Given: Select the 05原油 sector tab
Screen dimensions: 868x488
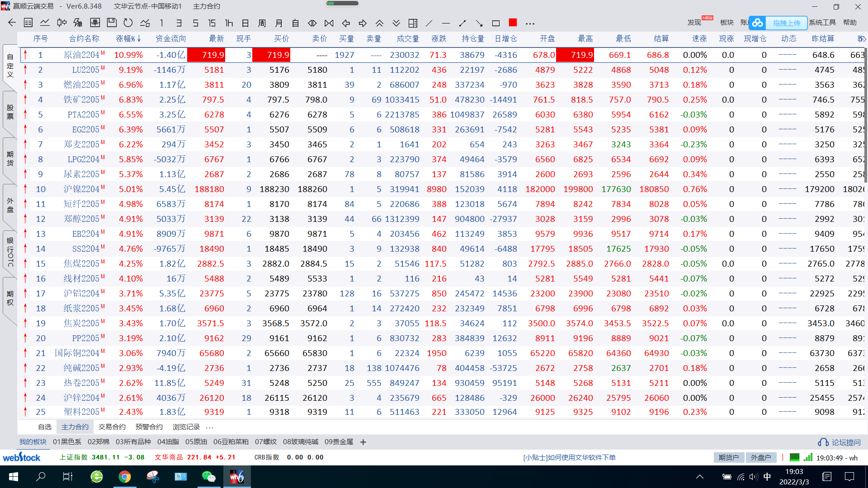Looking at the screenshot, I should pyautogui.click(x=196, y=442).
